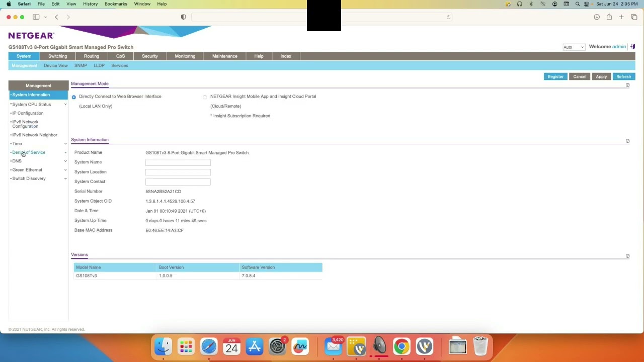Screen dimensions: 644x362
Task: Open System Settings from the Dock
Action: 277,346
